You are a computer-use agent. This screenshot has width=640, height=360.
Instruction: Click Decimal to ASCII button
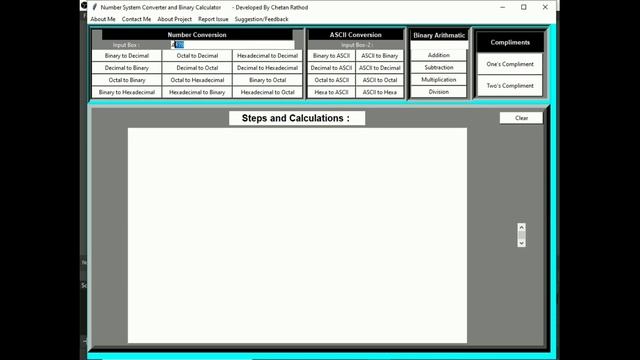click(331, 68)
